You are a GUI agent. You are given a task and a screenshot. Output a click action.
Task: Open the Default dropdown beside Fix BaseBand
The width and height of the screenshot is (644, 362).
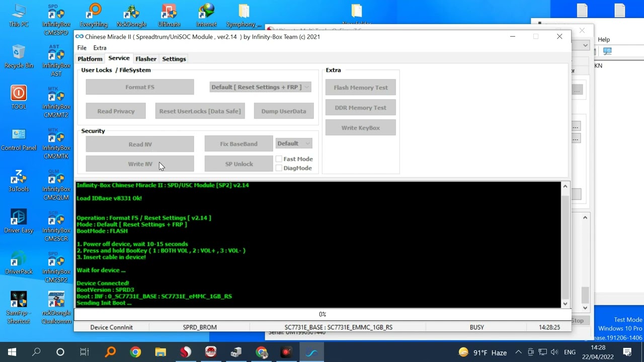(294, 143)
